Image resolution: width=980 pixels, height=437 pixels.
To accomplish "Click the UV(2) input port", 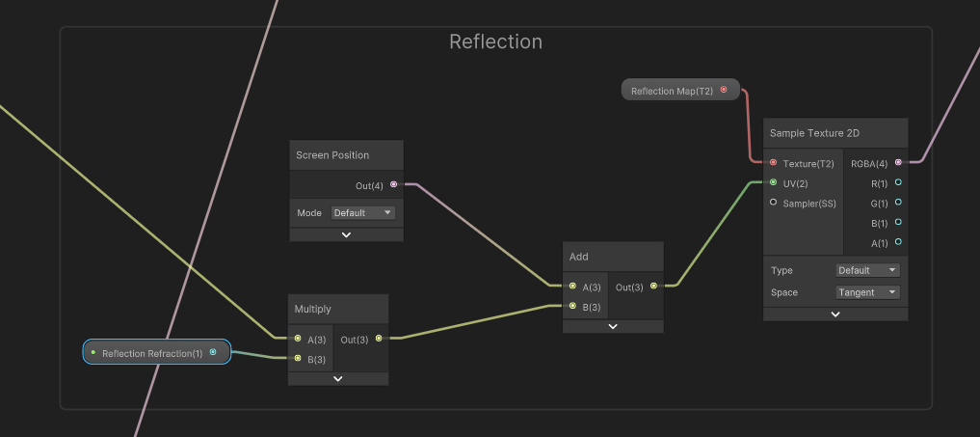I will coord(773,182).
